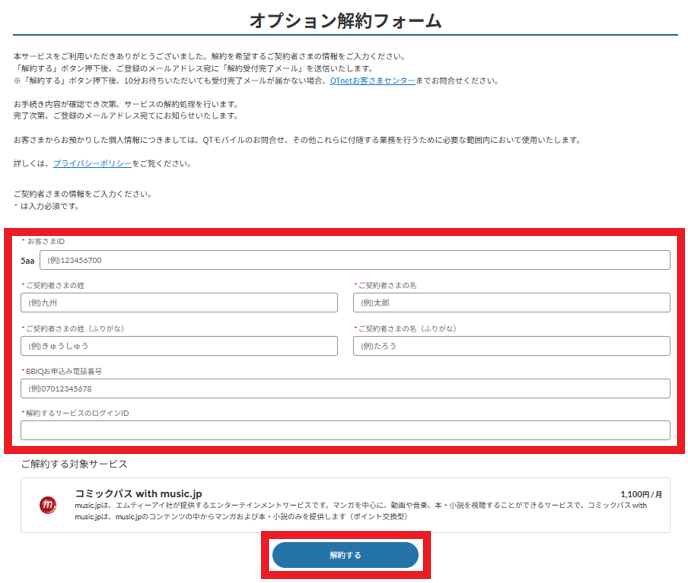Select the コミックパス with music.jp title
Screen dimensions: 688x583
pos(138,494)
